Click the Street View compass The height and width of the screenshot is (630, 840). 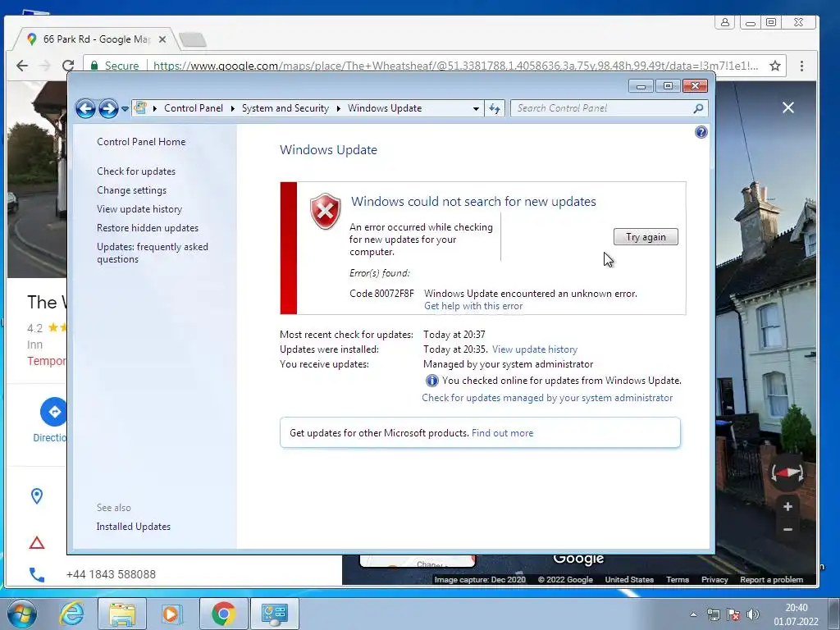coord(787,472)
